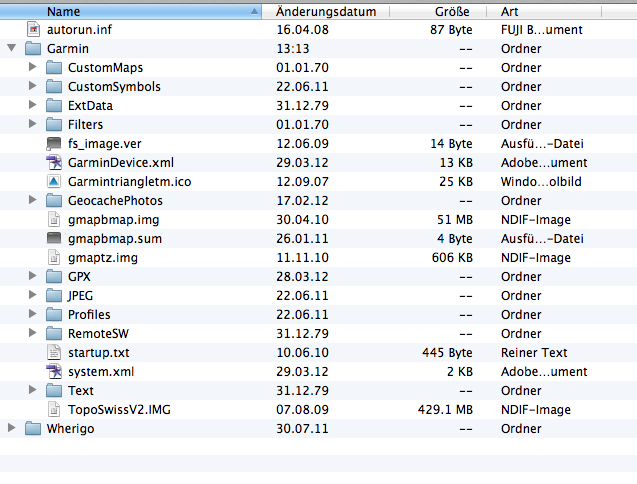The width and height of the screenshot is (637, 484).
Task: Click the Garmin folder icon
Action: 33,48
